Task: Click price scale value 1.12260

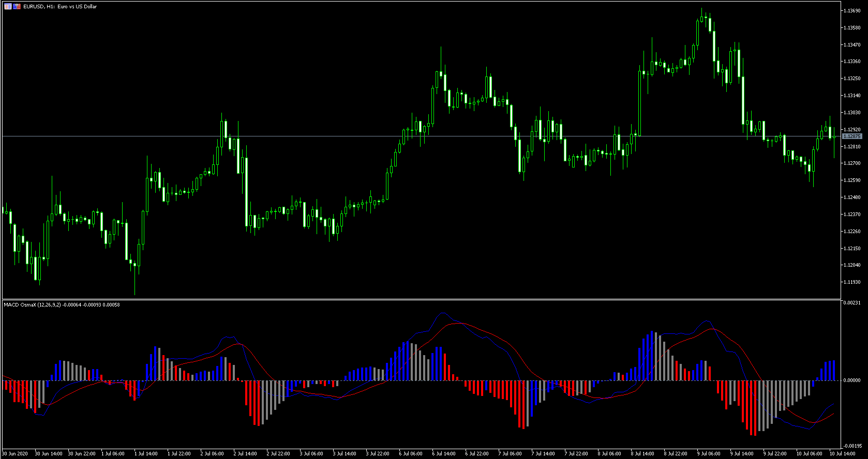Action: point(851,232)
